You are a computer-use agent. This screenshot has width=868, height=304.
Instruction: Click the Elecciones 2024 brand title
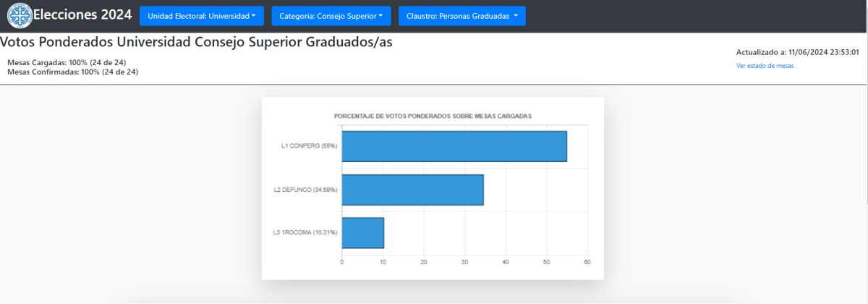pos(82,16)
